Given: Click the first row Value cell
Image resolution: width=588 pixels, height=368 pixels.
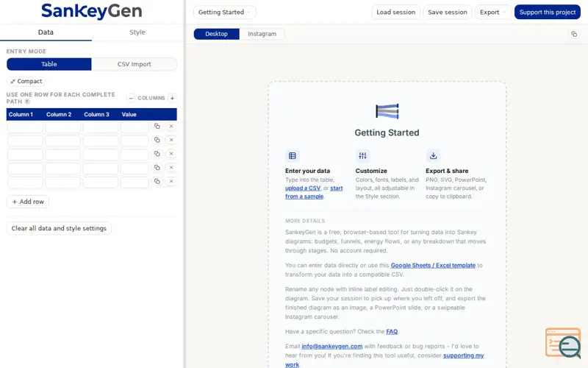Looking at the screenshot, I should [x=135, y=127].
